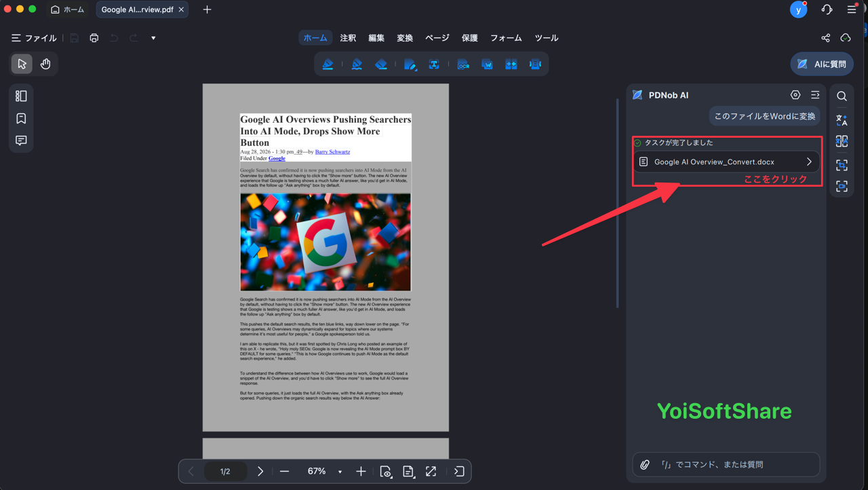
Task: Close the Google AI...rview.pdf tab
Action: pyautogui.click(x=181, y=10)
